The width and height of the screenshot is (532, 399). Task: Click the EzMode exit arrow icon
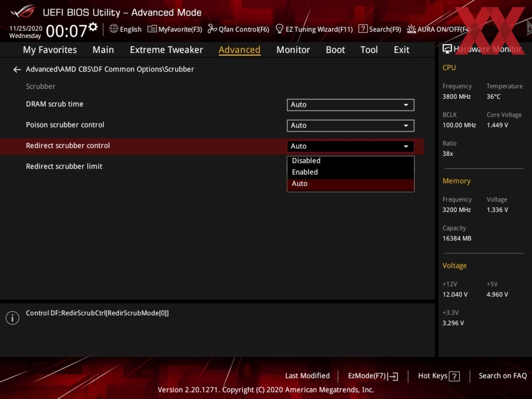tap(393, 376)
